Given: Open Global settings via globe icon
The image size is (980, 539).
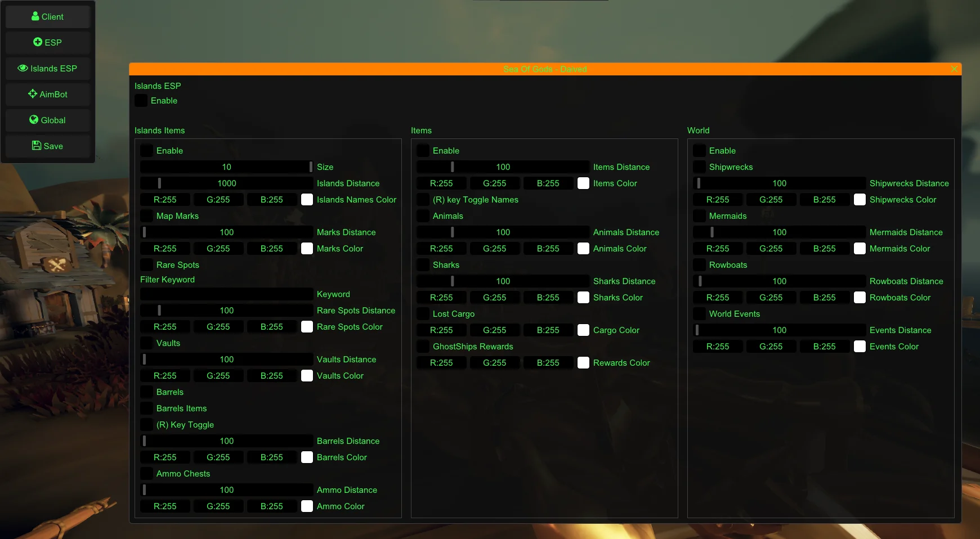Looking at the screenshot, I should (x=34, y=120).
